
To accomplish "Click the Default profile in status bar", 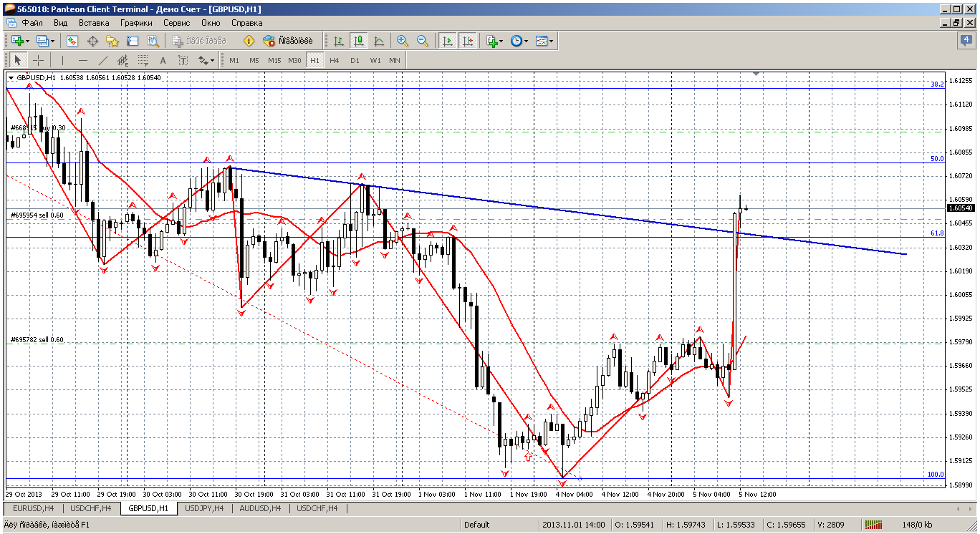I will point(477,525).
